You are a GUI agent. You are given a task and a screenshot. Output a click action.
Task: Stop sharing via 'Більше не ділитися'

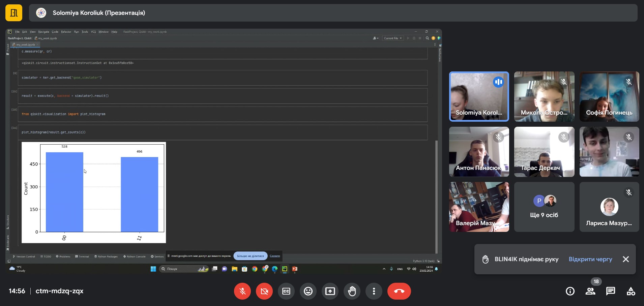click(250, 256)
